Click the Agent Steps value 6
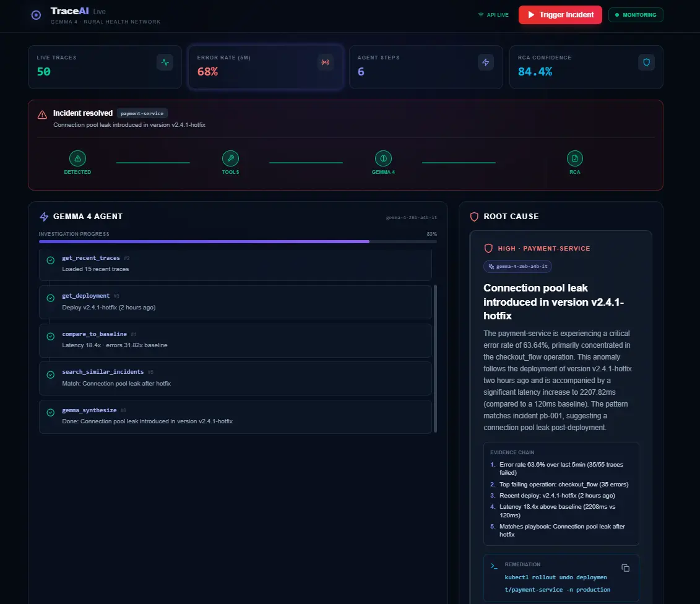Screen dimensions: 700x604 coord(361,71)
